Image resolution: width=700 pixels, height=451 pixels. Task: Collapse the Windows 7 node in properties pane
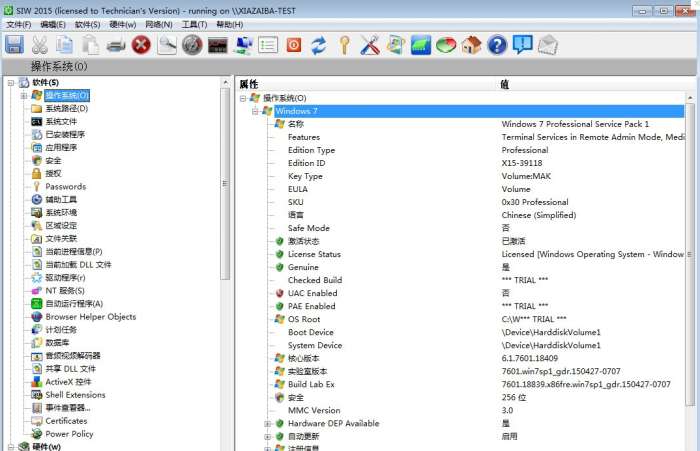pyautogui.click(x=255, y=111)
